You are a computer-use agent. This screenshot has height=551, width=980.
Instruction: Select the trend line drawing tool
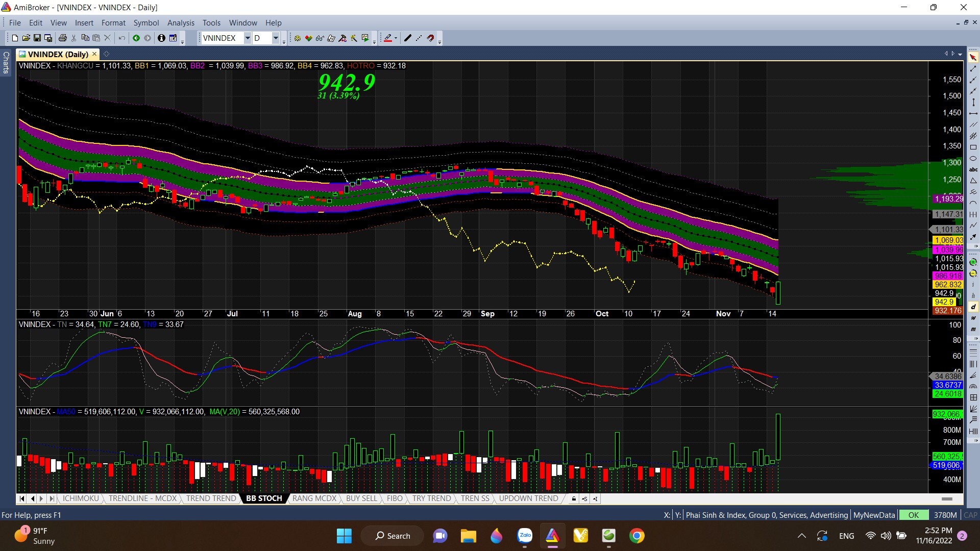point(973,68)
